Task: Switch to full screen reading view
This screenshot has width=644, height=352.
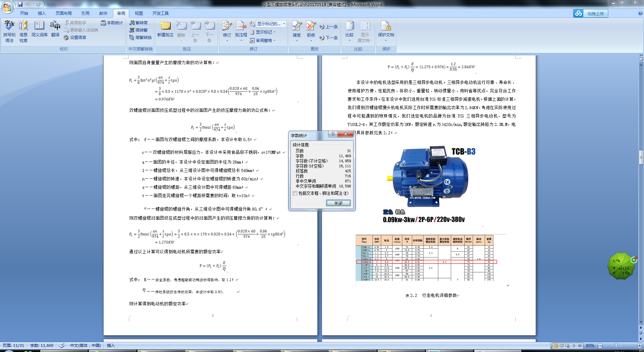Action: (x=561, y=346)
